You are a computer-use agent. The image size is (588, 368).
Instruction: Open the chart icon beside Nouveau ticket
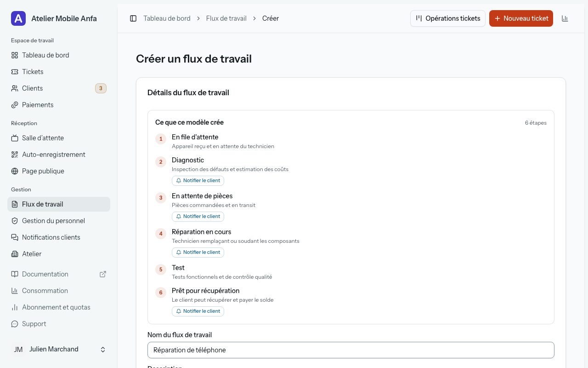(565, 18)
